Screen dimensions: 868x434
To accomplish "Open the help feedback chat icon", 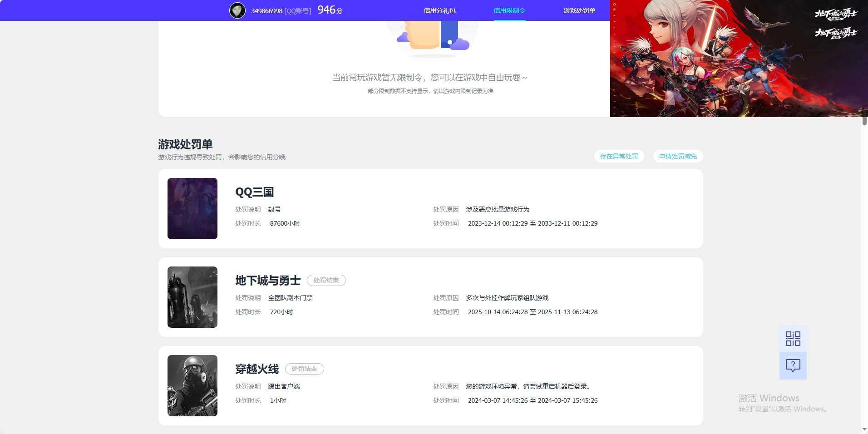I will (793, 366).
